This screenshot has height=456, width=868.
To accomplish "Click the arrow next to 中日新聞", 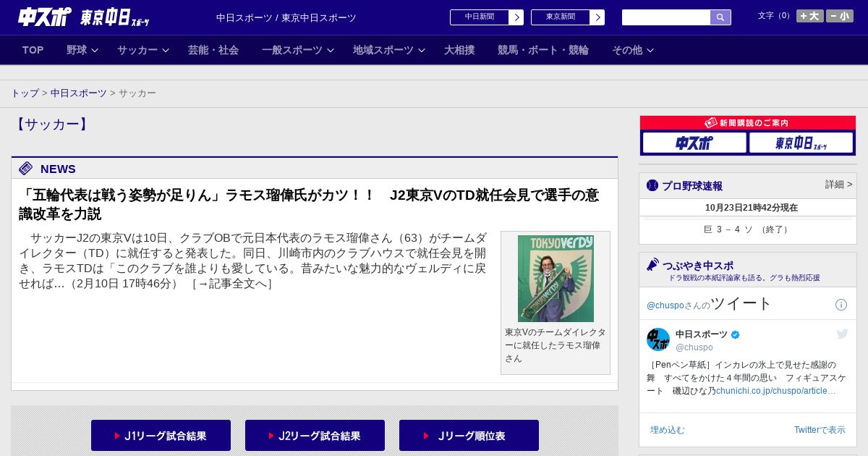I will [x=516, y=17].
